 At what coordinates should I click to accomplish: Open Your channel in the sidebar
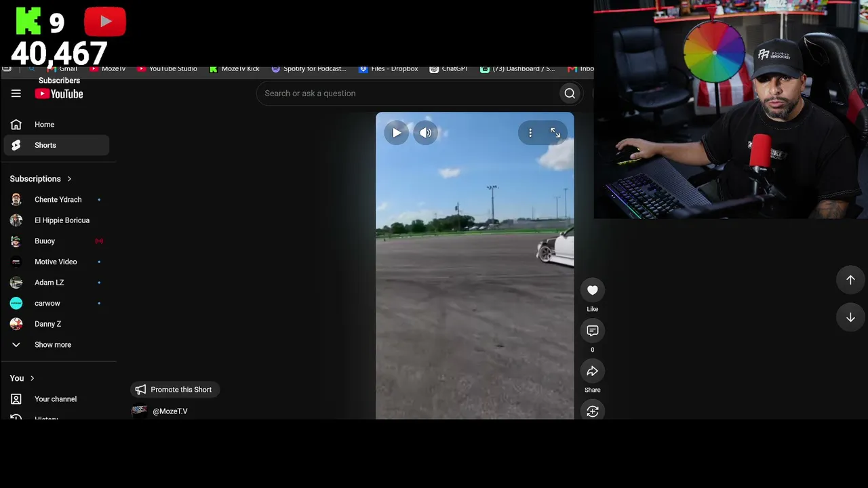pos(56,399)
